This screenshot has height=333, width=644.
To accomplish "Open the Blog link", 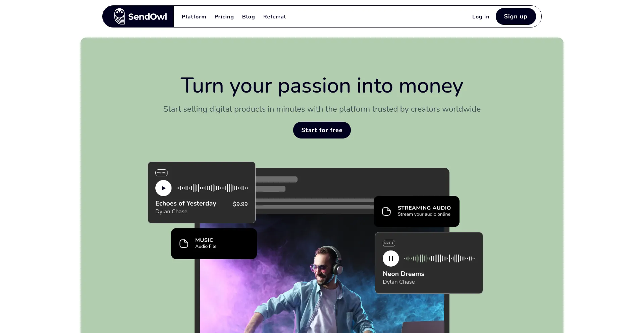I will click(x=249, y=17).
